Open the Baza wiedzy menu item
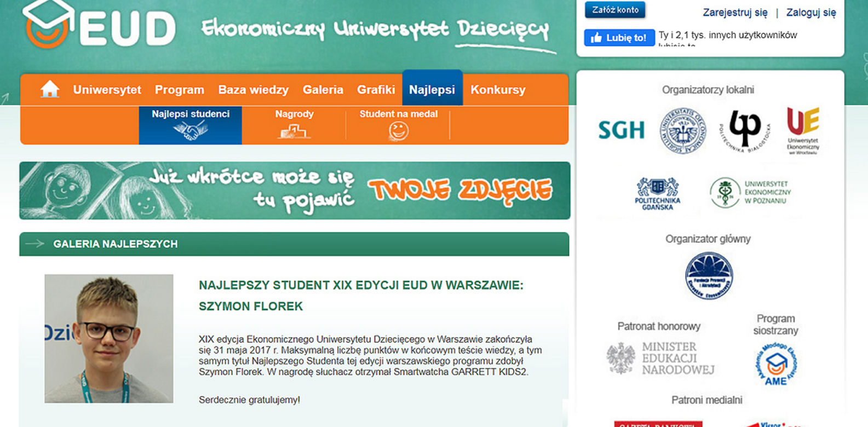 (x=254, y=90)
